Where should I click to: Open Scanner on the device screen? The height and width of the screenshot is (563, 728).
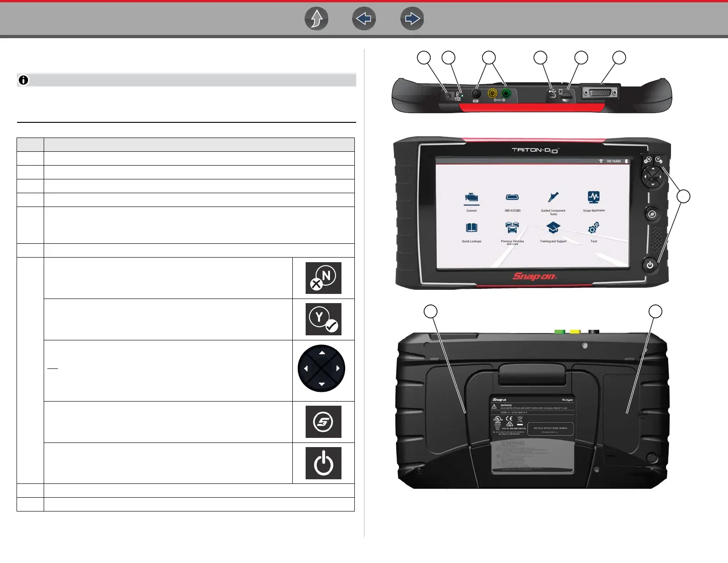[472, 201]
